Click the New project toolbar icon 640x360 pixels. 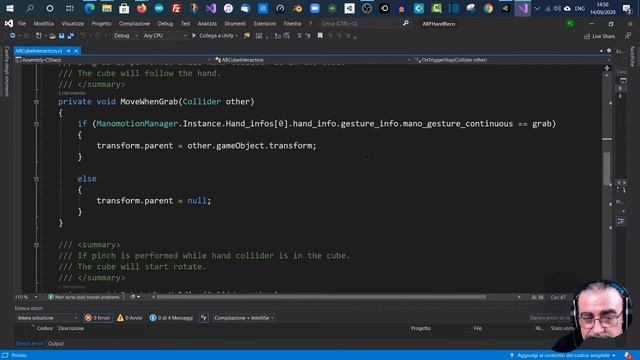[x=39, y=36]
